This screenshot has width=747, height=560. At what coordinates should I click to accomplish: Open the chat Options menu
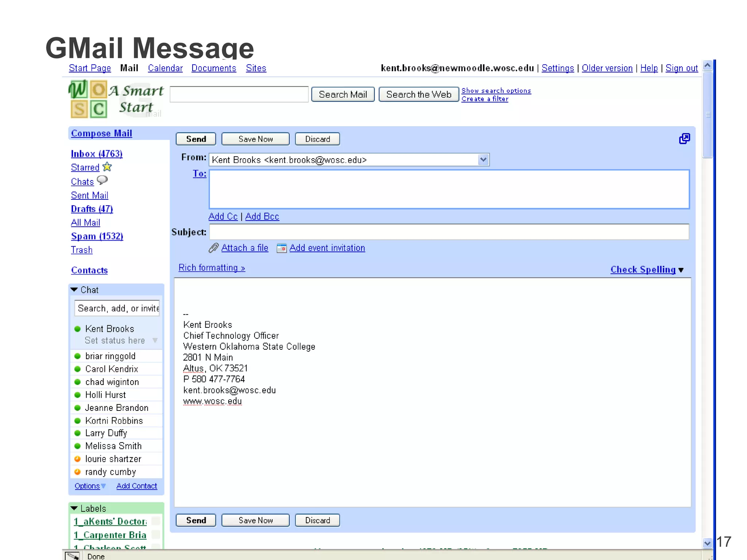point(90,486)
